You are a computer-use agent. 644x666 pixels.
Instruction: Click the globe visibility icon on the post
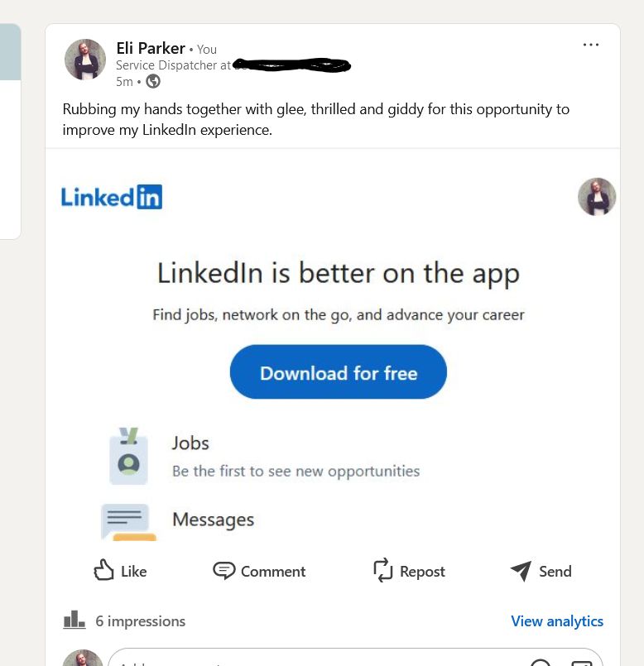pyautogui.click(x=151, y=82)
